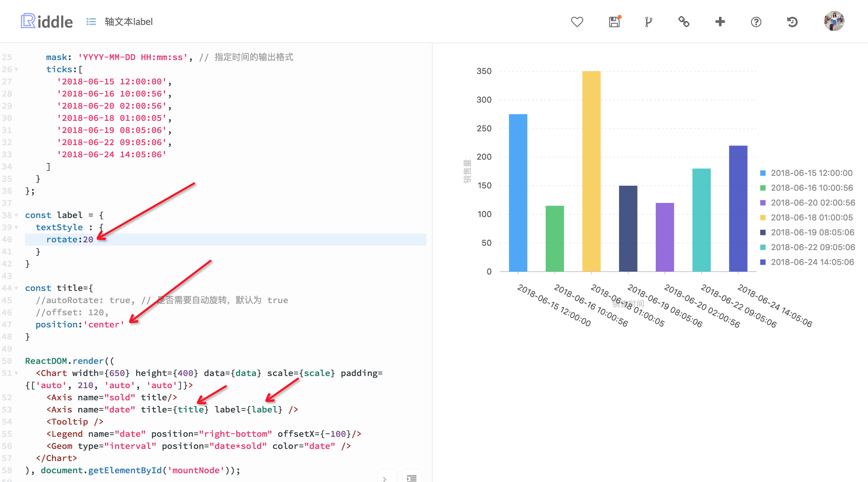Collapse the label object fold arrow on line 38
This screenshot has width=868, height=482.
16,215
